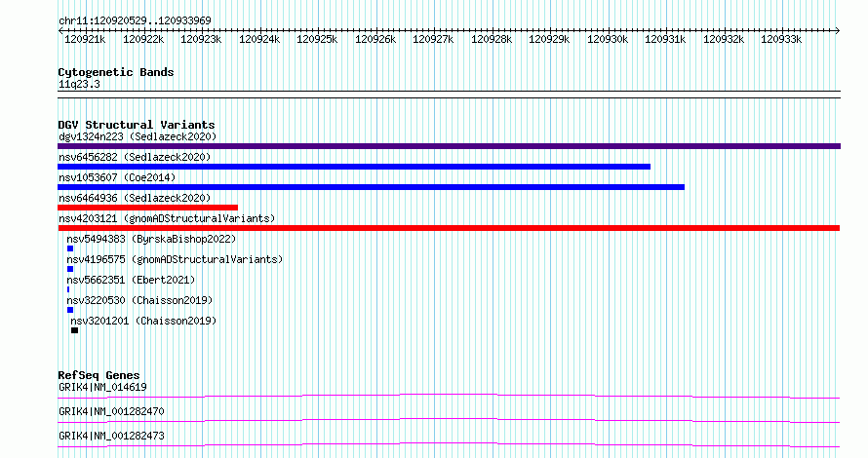This screenshot has width=868, height=458.
Task: Select the purple dgv1324n223 variant bar
Action: coord(449,146)
